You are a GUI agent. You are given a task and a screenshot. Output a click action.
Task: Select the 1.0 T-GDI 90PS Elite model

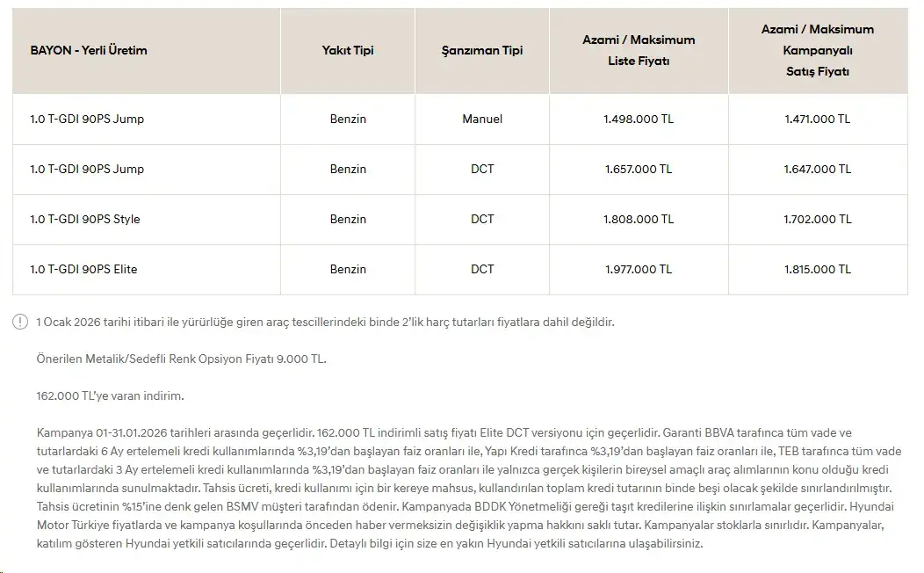pyautogui.click(x=83, y=270)
